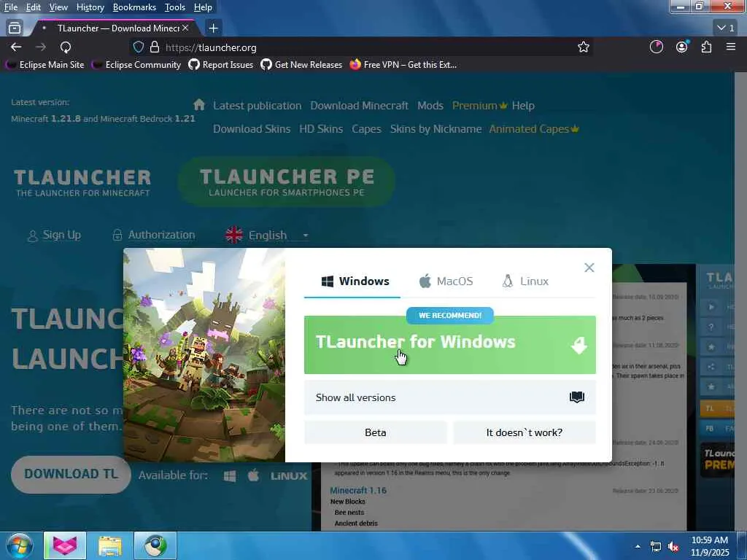Open the History menu
Viewport: 747px width, 560px height.
(90, 7)
